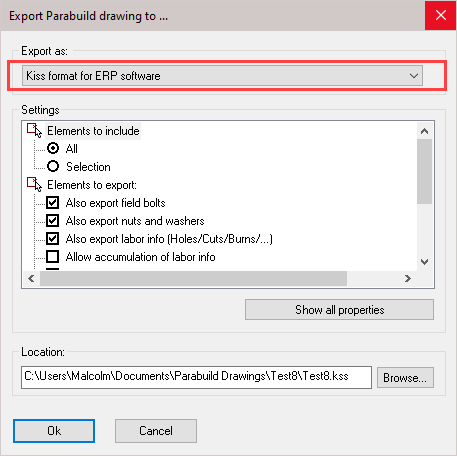
Task: Uncheck Also export field bolts
Action: pos(53,203)
